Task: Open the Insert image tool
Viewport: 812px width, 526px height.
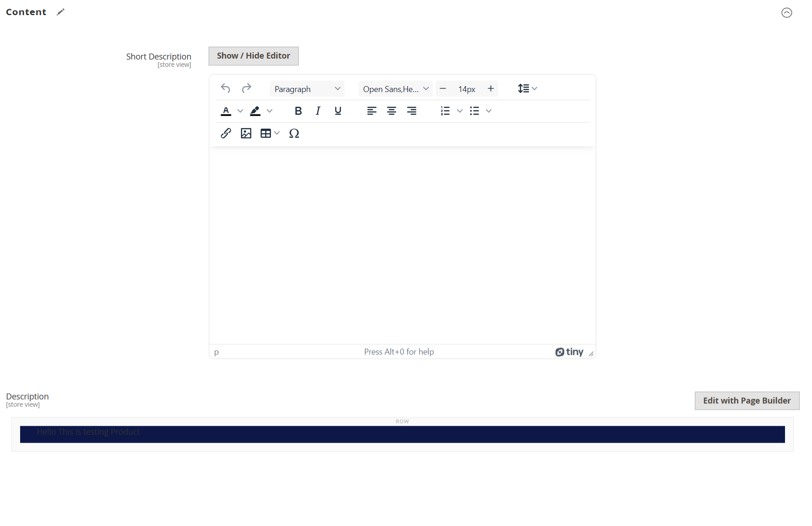Action: pyautogui.click(x=246, y=133)
